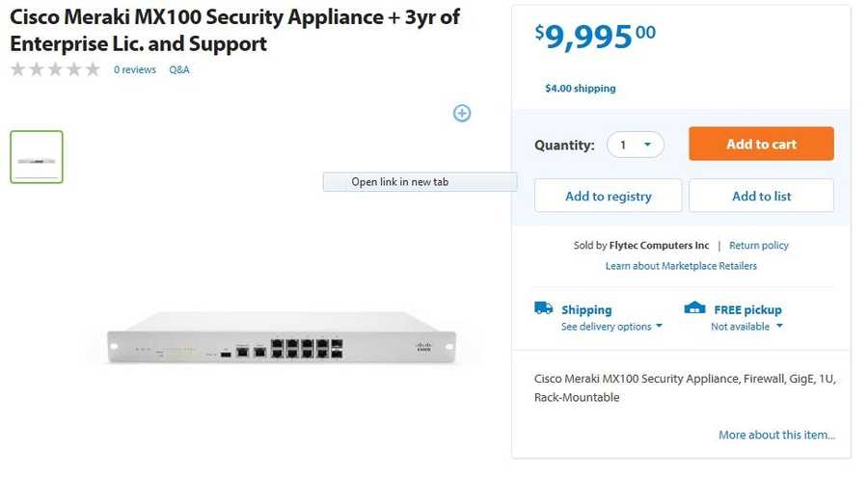Expand See delivery options
The height and width of the screenshot is (479, 868).
click(611, 327)
